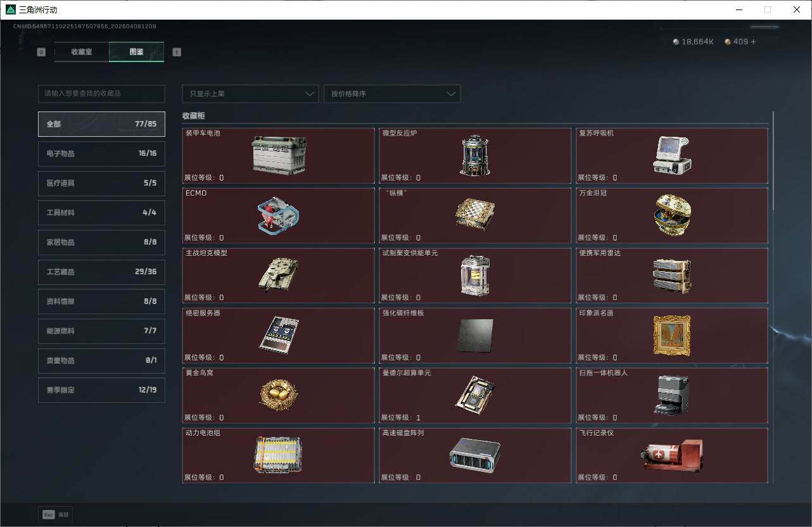Open the 医疗道具 category

click(x=101, y=183)
